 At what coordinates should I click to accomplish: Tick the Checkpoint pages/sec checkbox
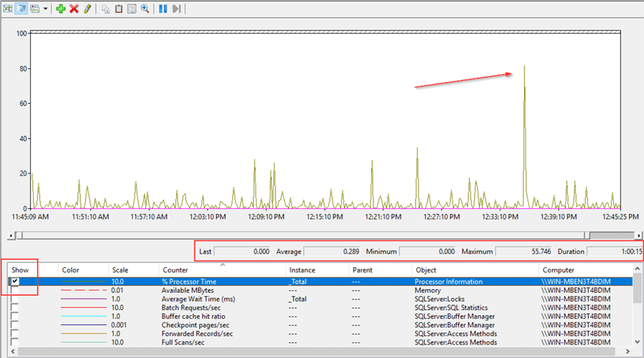[x=15, y=325]
